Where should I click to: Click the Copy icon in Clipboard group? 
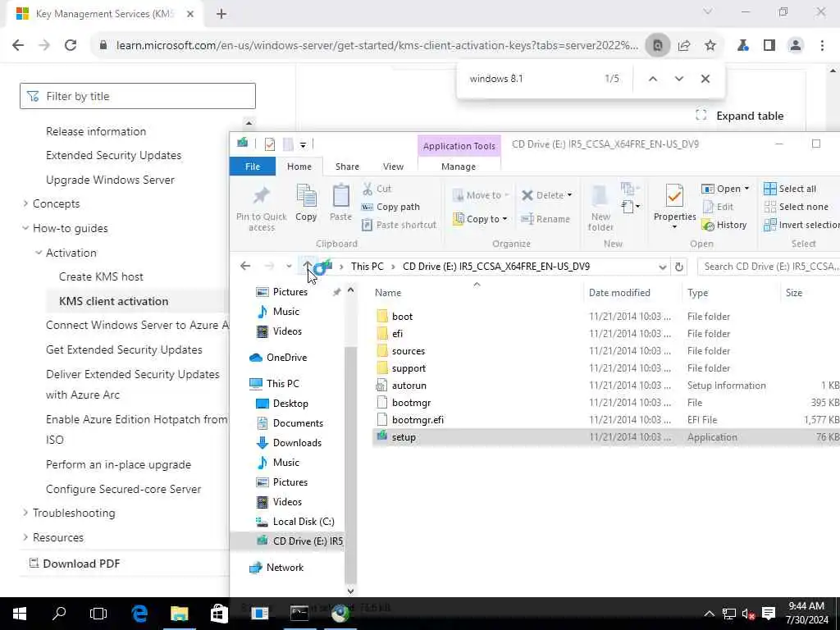(306, 203)
